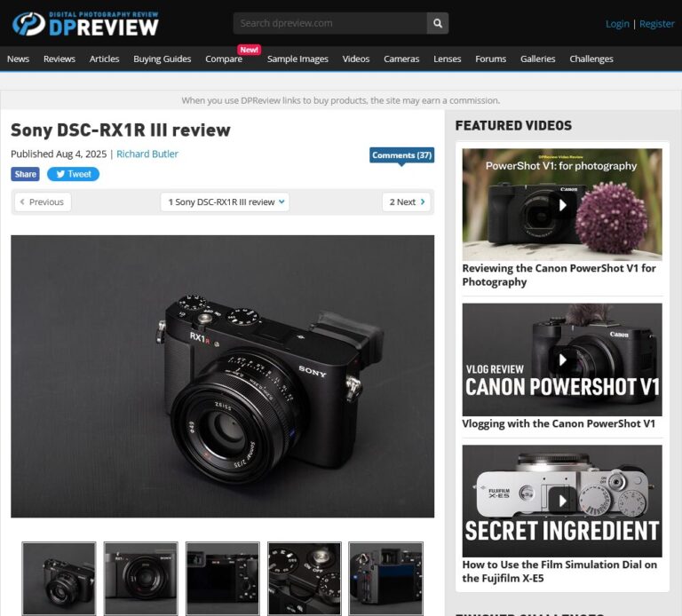This screenshot has width=682, height=616.
Task: Click the Twitter Tweet button
Action: coord(73,174)
